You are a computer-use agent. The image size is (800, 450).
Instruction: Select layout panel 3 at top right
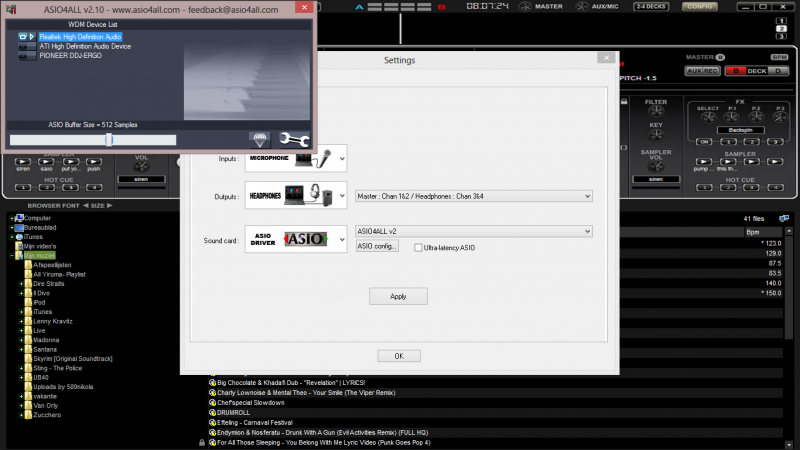click(781, 36)
